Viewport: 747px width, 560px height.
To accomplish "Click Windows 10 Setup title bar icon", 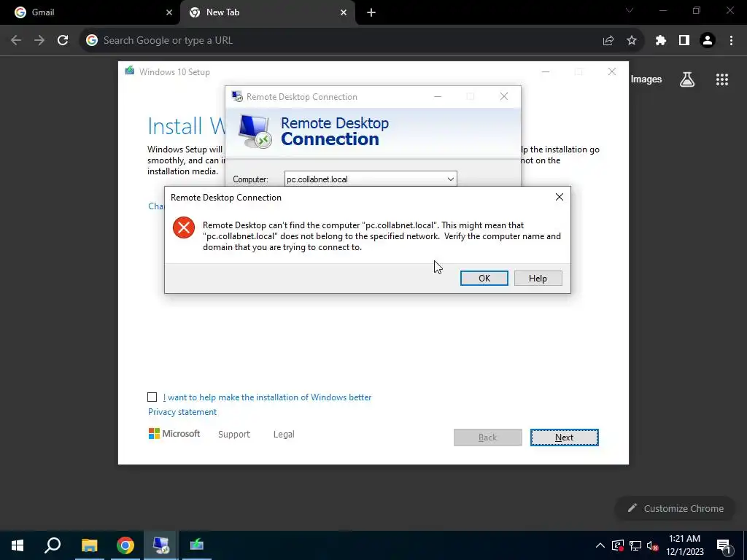I will [130, 71].
